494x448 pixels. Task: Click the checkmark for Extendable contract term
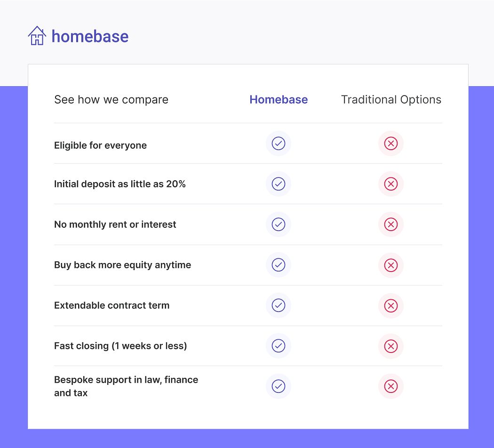point(279,305)
